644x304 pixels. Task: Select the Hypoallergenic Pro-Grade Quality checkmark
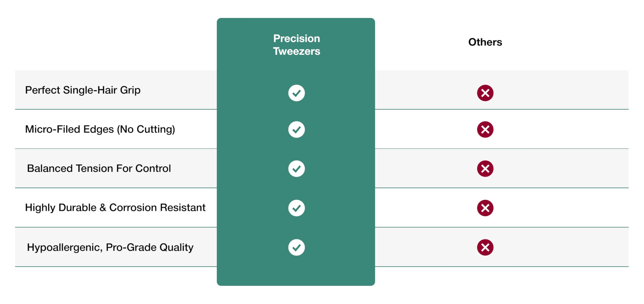point(296,247)
